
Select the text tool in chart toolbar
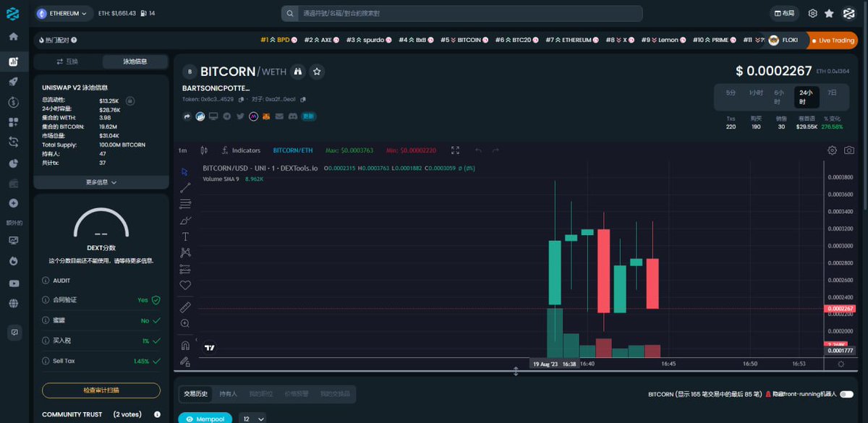coord(185,236)
